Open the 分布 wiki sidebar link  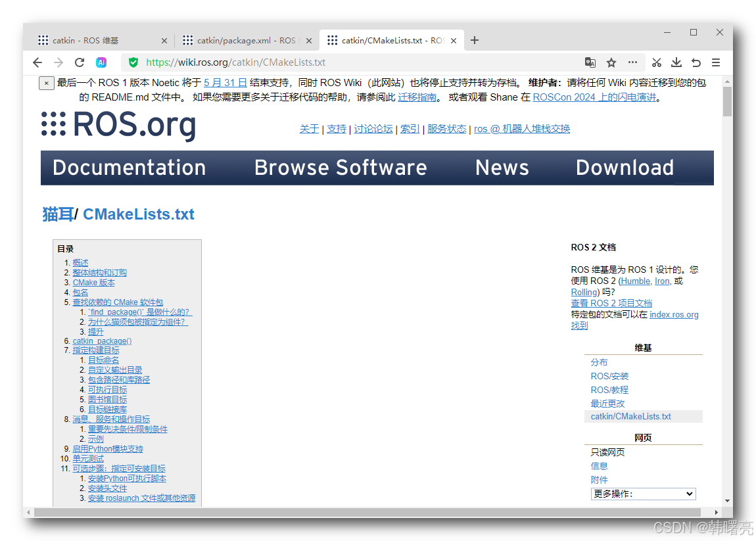(599, 362)
